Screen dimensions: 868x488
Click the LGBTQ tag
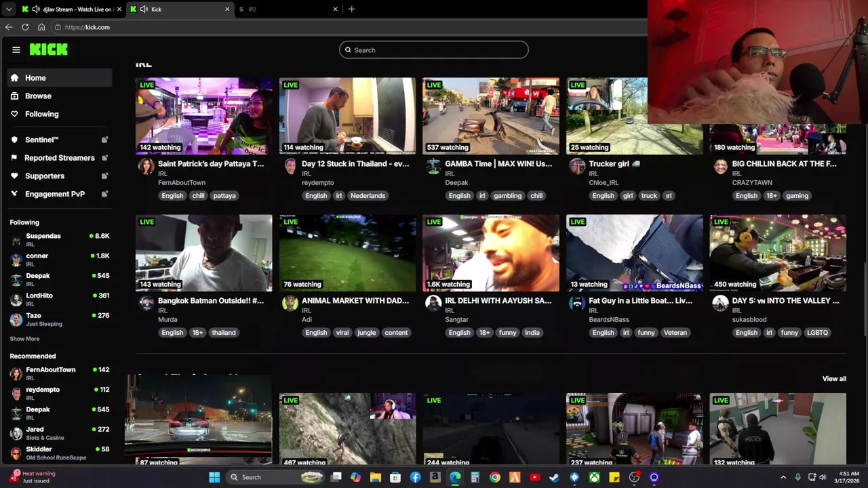pyautogui.click(x=817, y=333)
